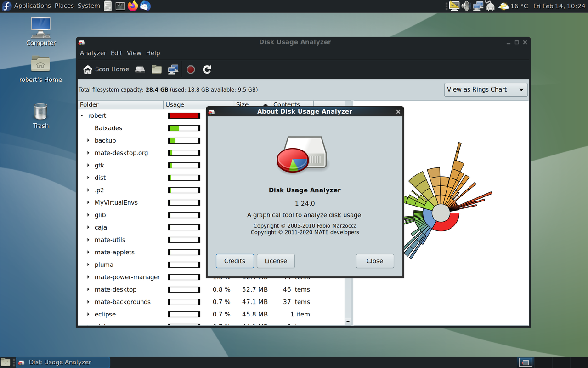Click the green usage bar for Baixades
This screenshot has height=368, width=588.
[x=184, y=128]
